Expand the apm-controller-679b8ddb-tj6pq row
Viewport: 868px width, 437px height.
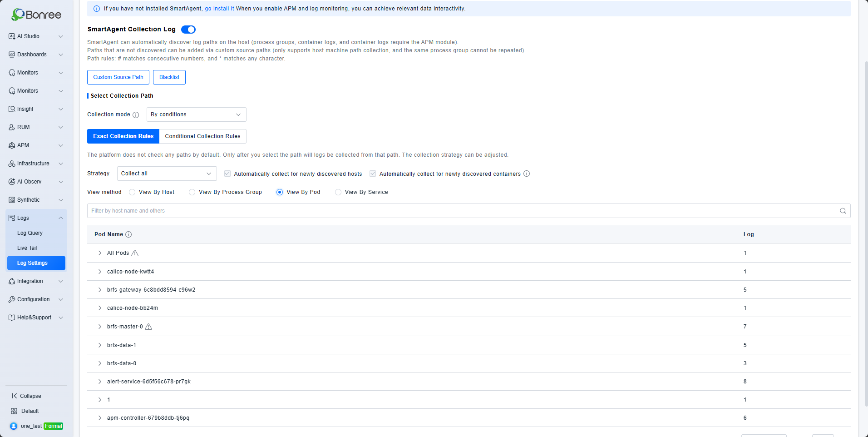tap(100, 418)
